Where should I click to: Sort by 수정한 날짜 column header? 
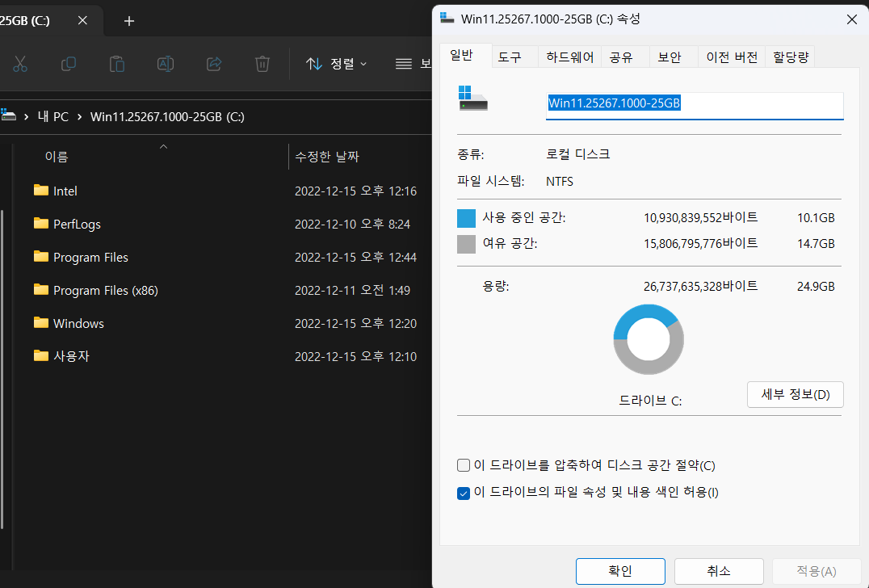point(327,157)
